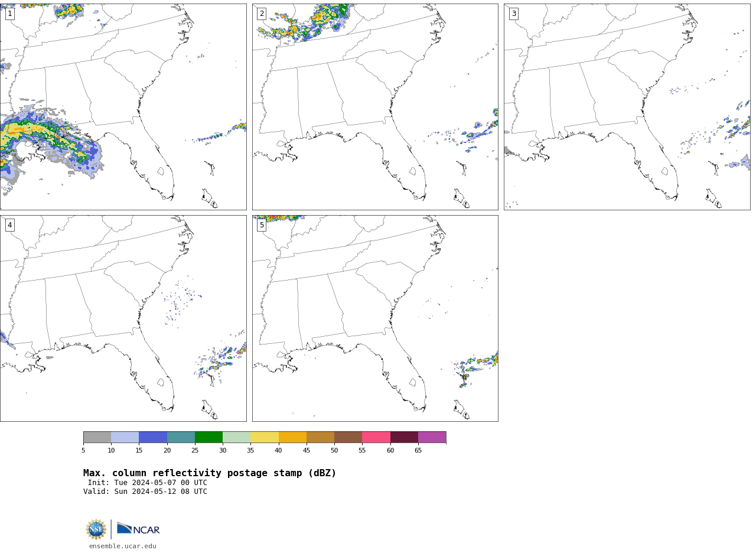Click the tan 45-50 dBZ swatch
Screen dimensions: 756x553
(320, 437)
